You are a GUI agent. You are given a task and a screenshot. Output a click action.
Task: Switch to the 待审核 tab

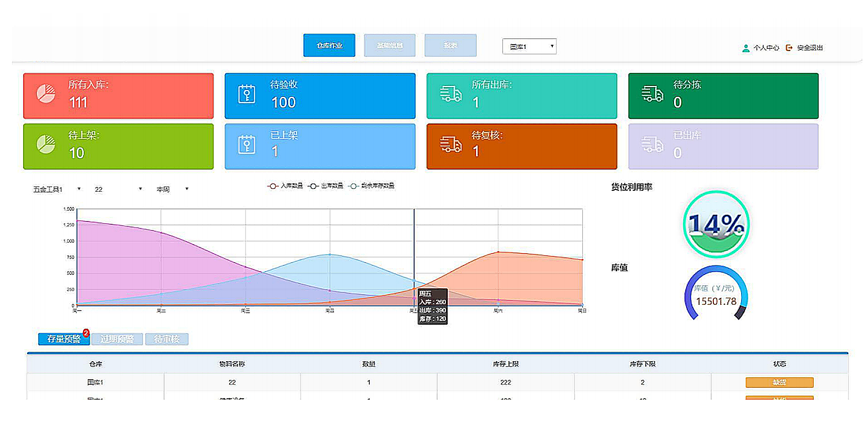[x=167, y=339]
